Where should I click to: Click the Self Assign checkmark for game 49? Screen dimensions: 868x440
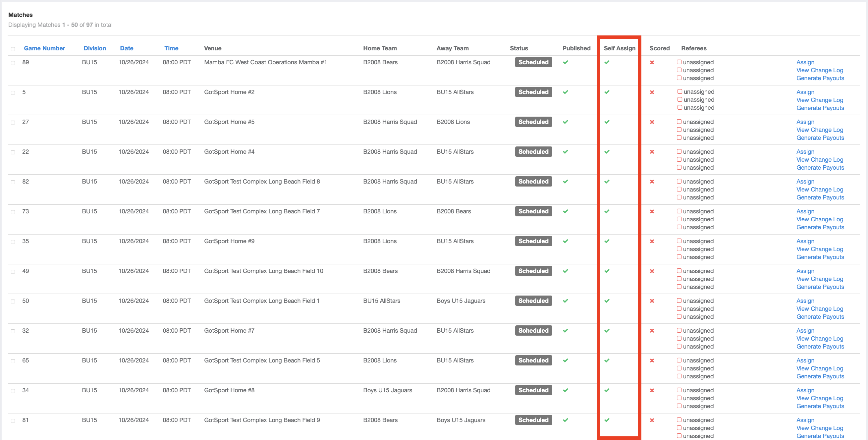pyautogui.click(x=607, y=271)
